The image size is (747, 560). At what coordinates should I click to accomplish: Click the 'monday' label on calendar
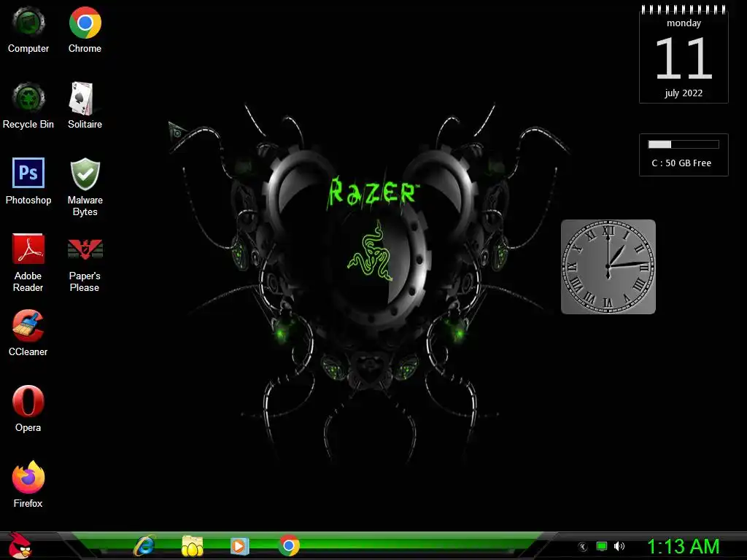[684, 23]
